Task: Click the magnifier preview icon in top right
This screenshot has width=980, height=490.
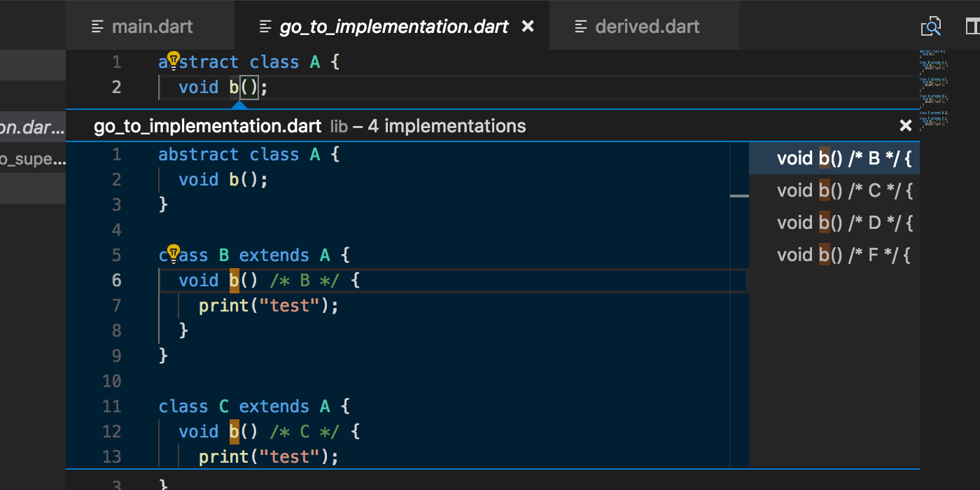Action: 930,27
